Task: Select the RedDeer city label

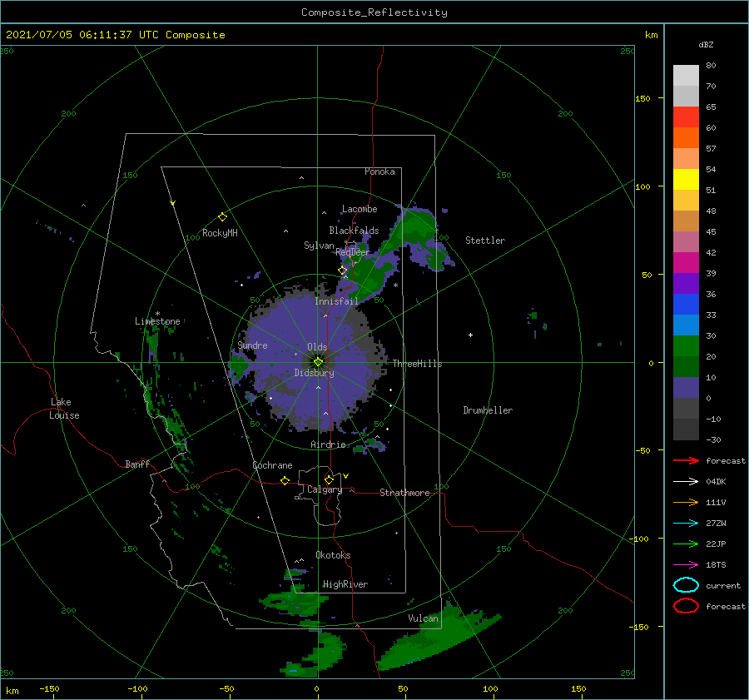Action: tap(353, 252)
